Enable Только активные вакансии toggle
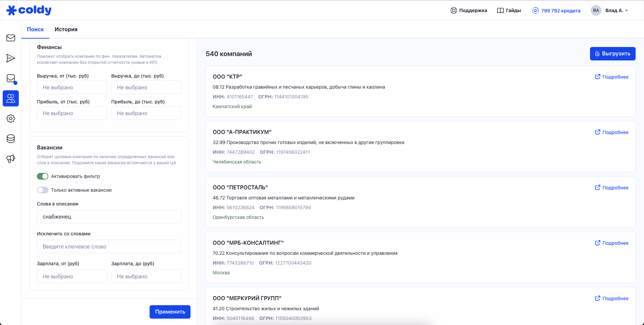 [43, 190]
